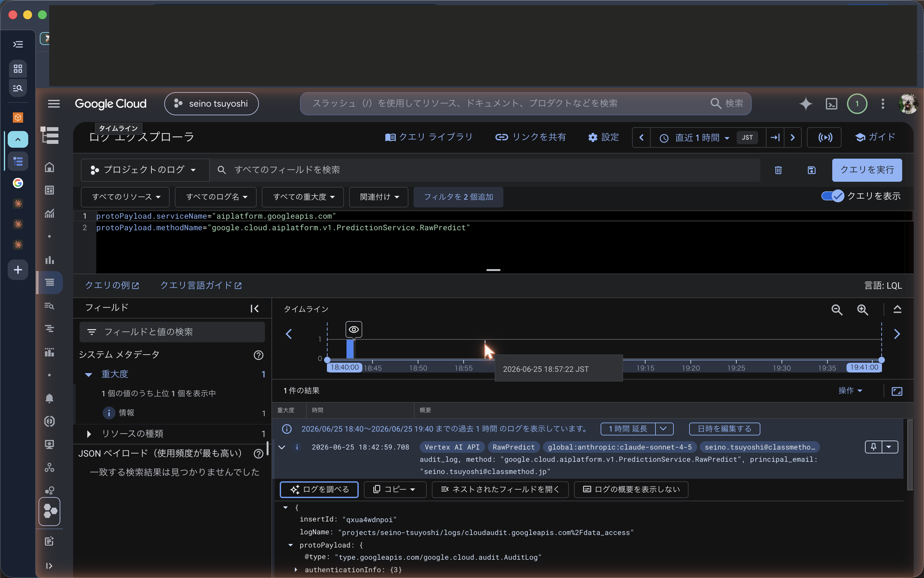Expand the Resource type field group
The width and height of the screenshot is (924, 578).
pos(89,434)
